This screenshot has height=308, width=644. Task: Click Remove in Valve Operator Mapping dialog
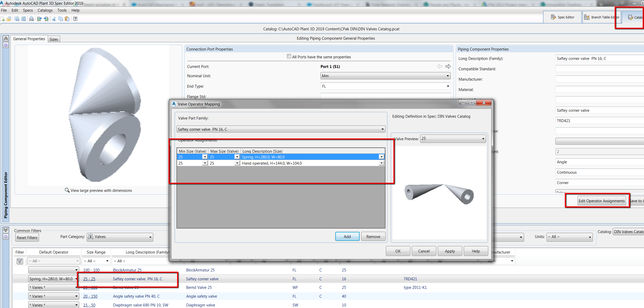[373, 236]
